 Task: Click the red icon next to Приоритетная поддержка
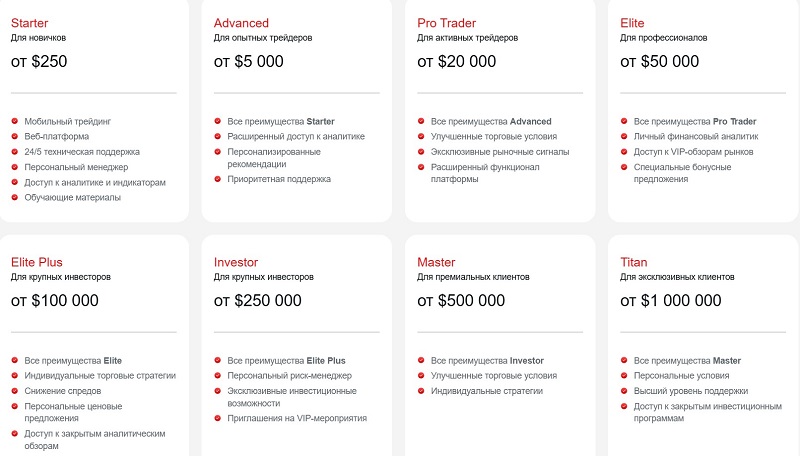click(219, 179)
